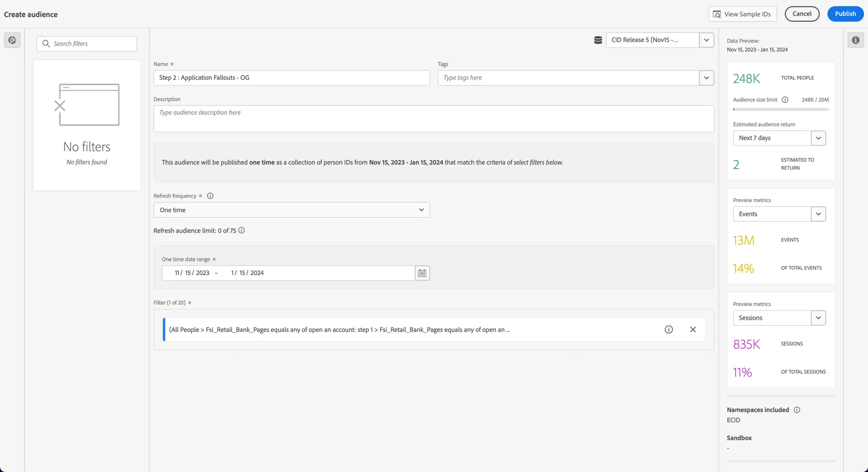This screenshot has height=472, width=868.
Task: Click the audience size limit progress bar
Action: (x=781, y=110)
